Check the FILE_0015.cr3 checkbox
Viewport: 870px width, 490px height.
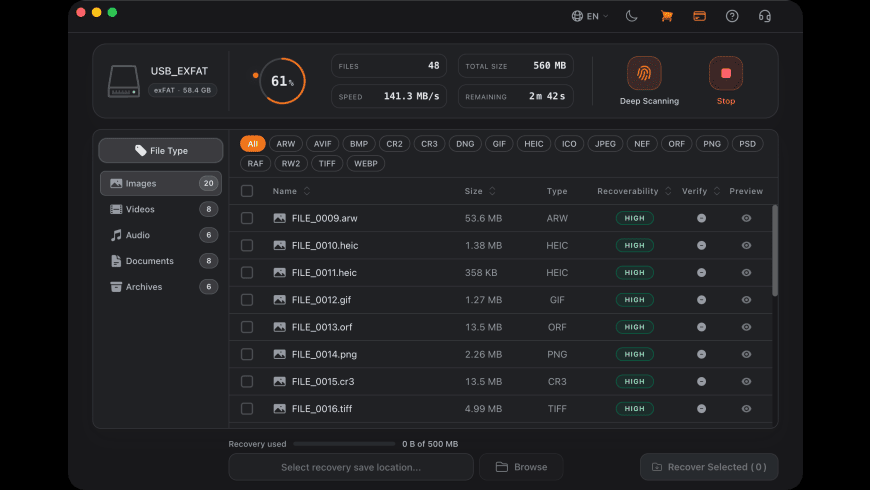coord(247,381)
